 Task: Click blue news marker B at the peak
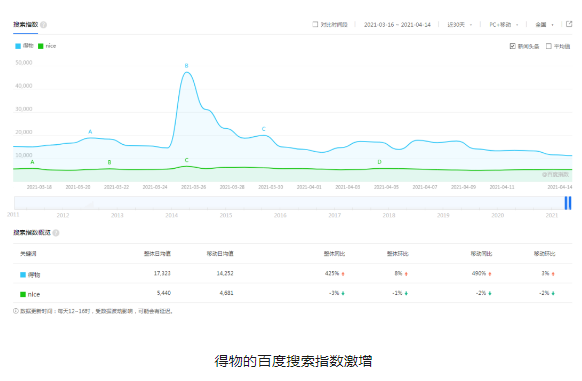click(x=186, y=66)
